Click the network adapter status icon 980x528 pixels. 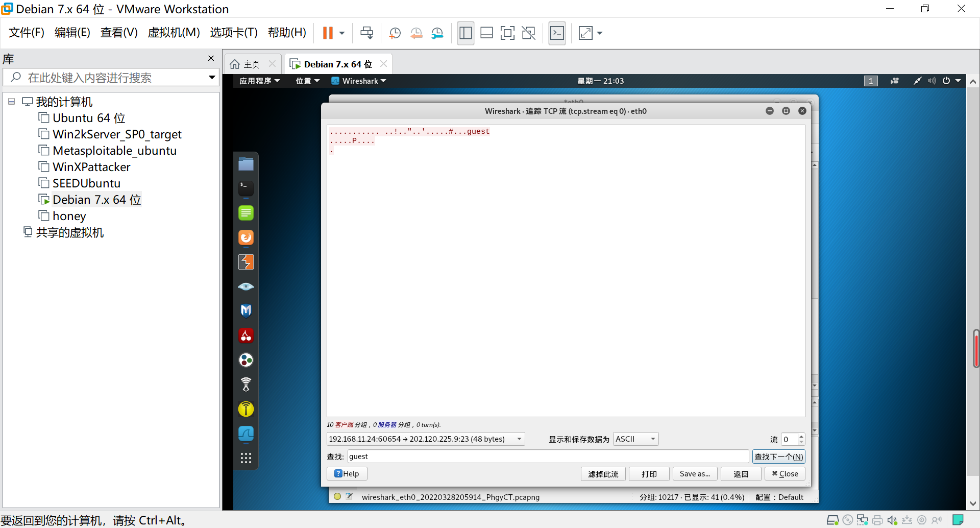[863, 520]
